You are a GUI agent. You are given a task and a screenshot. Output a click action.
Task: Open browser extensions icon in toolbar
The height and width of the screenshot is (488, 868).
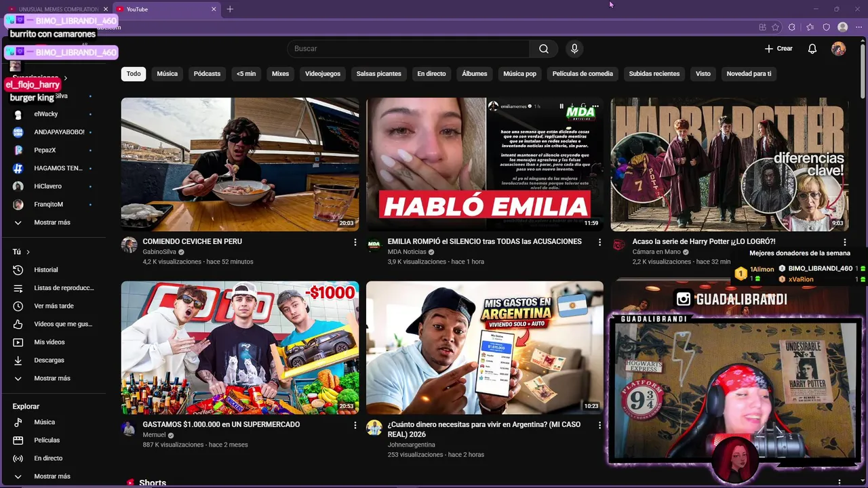click(x=792, y=27)
